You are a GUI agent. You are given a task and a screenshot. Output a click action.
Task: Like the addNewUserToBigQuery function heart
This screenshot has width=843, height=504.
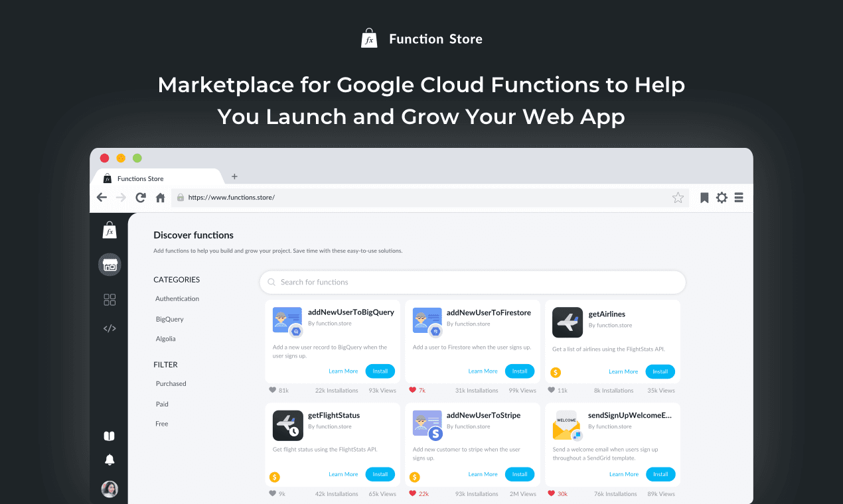click(273, 391)
